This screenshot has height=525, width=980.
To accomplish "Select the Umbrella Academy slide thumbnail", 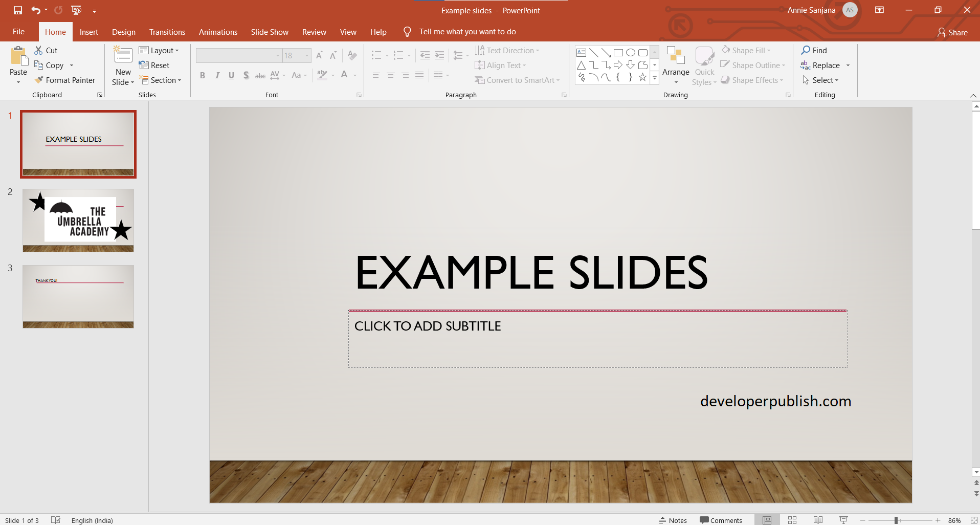I will click(78, 220).
